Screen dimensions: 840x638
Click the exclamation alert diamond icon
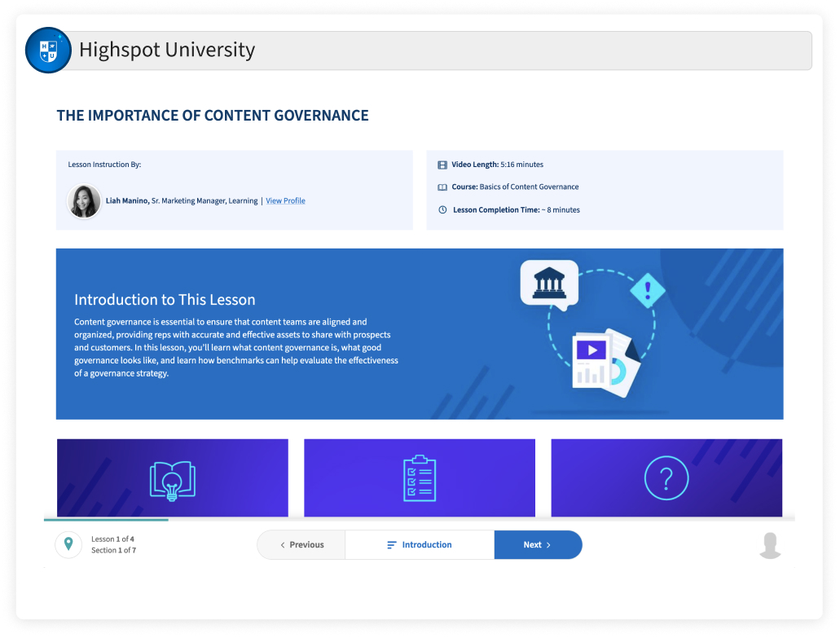point(648,289)
